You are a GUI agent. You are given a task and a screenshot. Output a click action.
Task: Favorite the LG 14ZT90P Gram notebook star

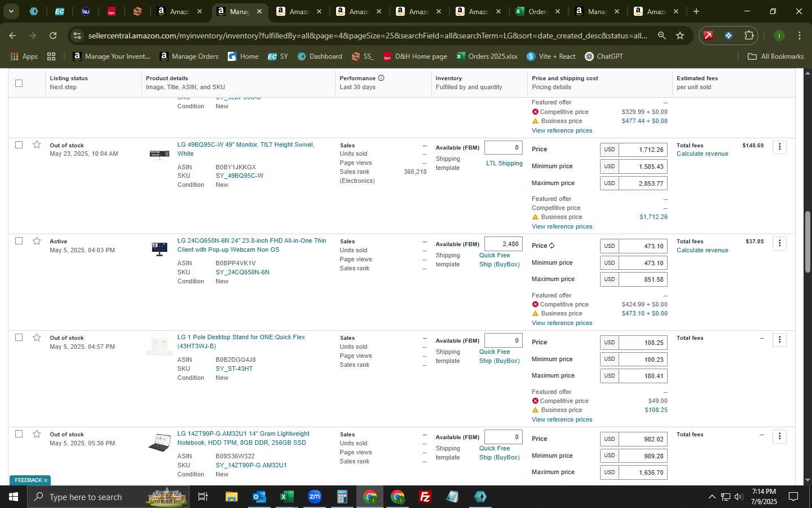(37, 434)
